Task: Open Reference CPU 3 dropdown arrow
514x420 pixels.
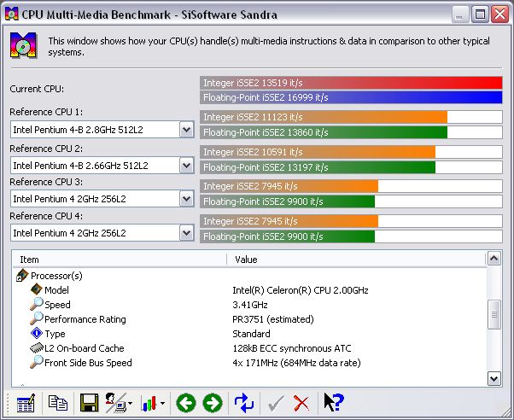Action: tap(186, 199)
